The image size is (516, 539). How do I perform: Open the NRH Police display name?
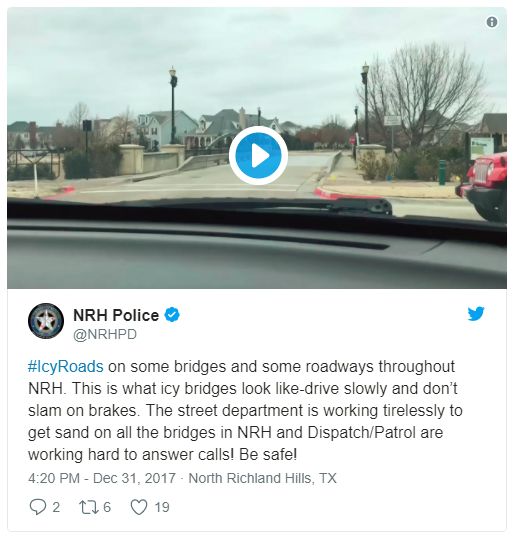[116, 315]
